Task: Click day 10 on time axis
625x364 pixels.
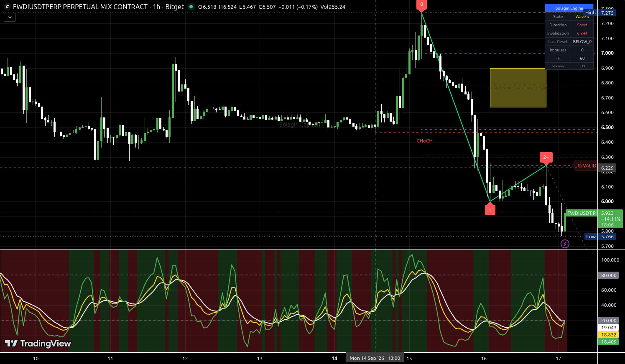Action: (36, 359)
